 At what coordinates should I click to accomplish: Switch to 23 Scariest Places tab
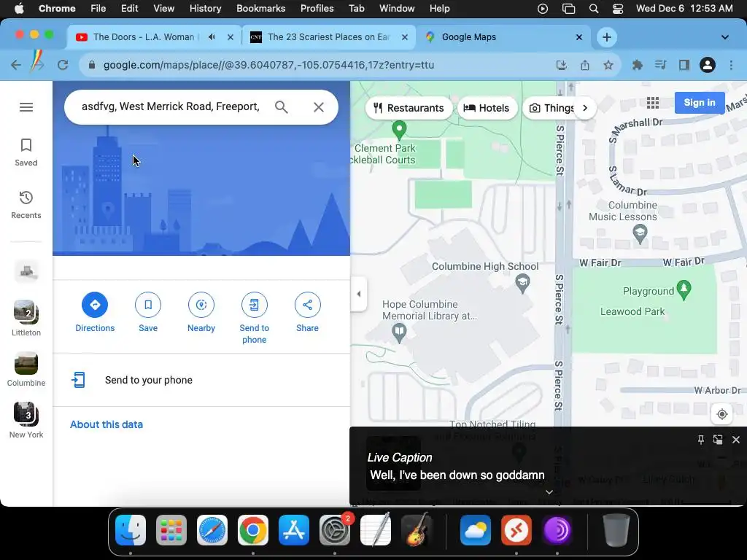(329, 37)
